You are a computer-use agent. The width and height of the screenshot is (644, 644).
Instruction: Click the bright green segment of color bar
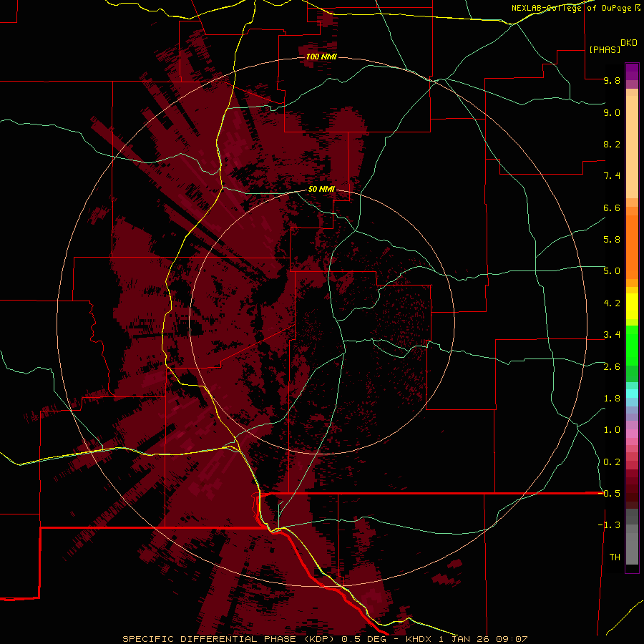(632, 344)
